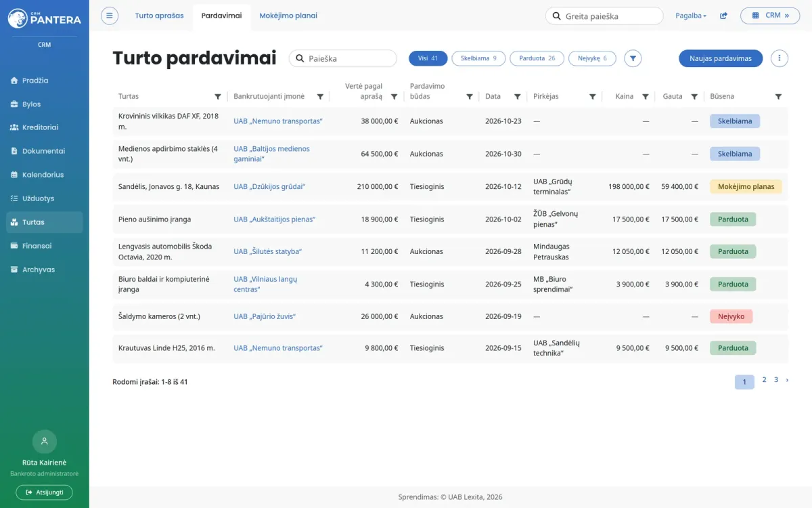Select the Skelbiama 9 filter chip
This screenshot has width=812, height=508.
(478, 58)
